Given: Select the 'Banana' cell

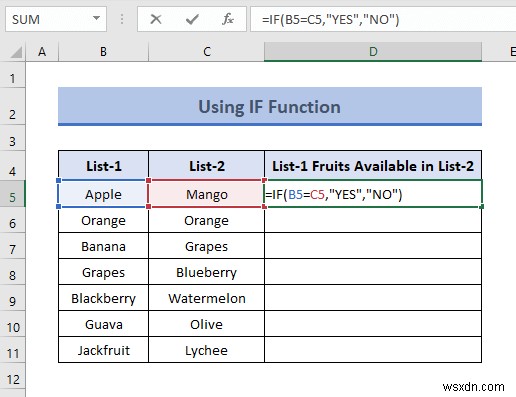Looking at the screenshot, I should [103, 246].
